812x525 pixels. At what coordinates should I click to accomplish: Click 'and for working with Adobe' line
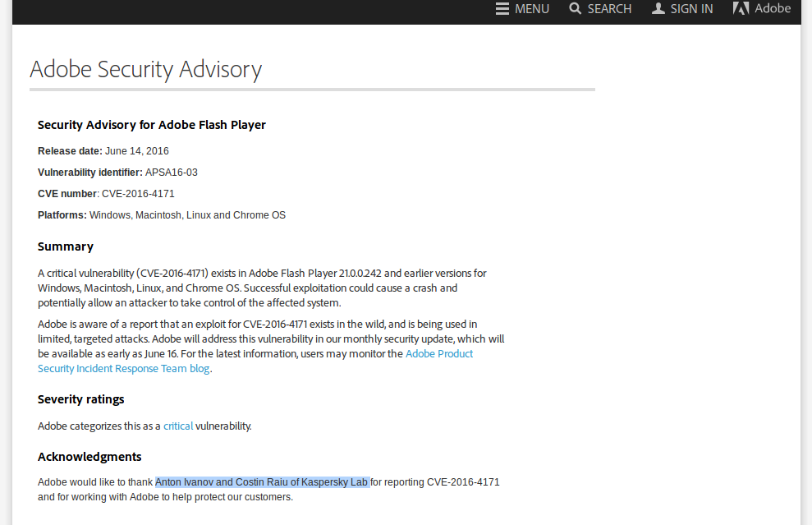[166, 497]
